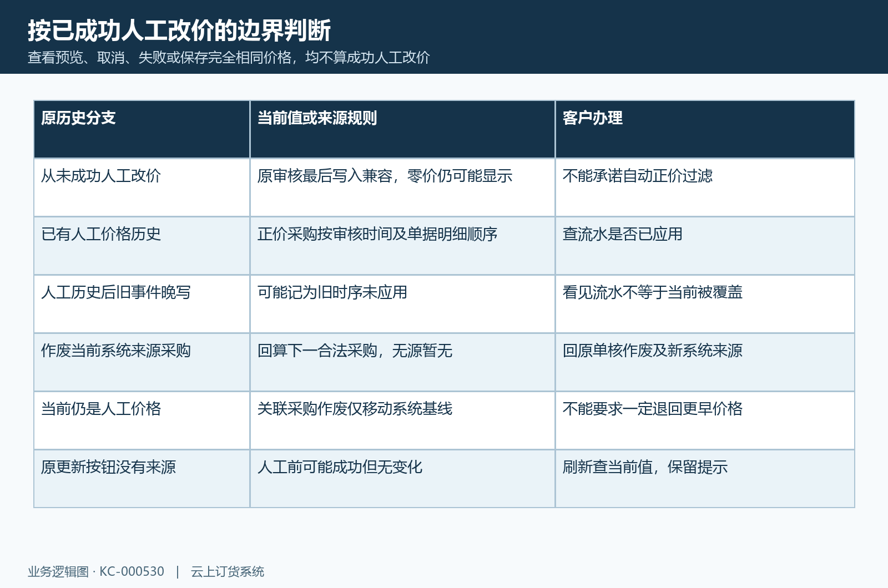Image resolution: width=888 pixels, height=588 pixels.
Task: Click the cell 原更新按钮没有来源
Action: [142, 479]
